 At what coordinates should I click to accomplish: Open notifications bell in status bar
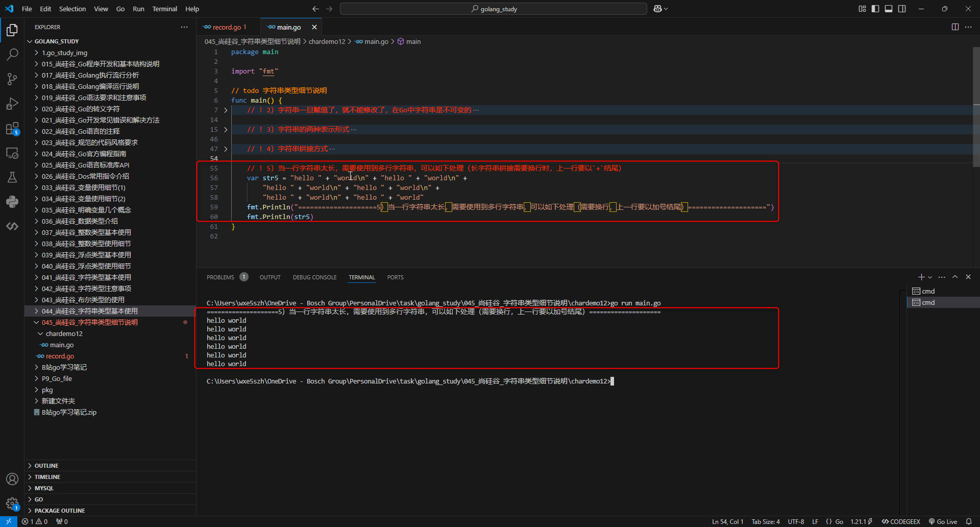pyautogui.click(x=969, y=521)
